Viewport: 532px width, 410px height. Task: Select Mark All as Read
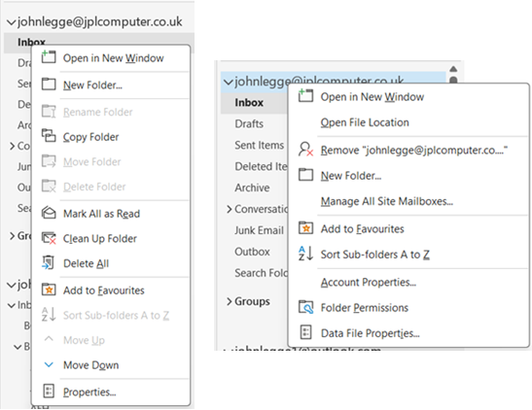tap(111, 214)
